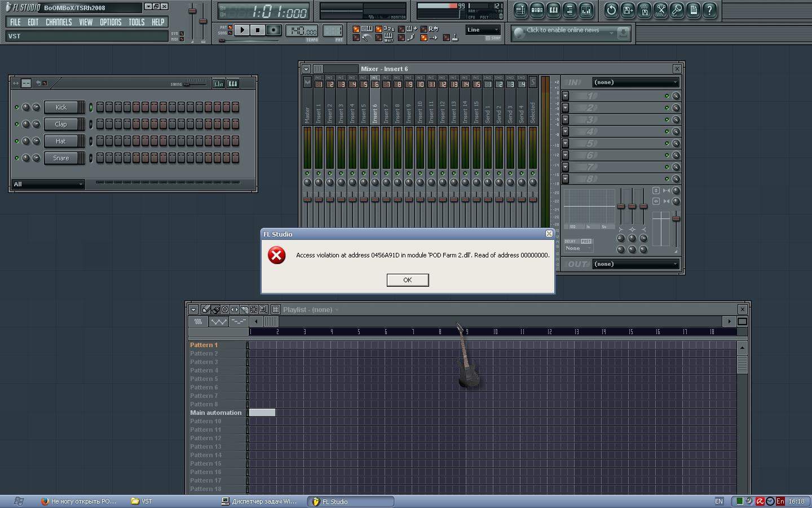Click the Clap channel button
Image resolution: width=812 pixels, height=508 pixels.
point(61,124)
